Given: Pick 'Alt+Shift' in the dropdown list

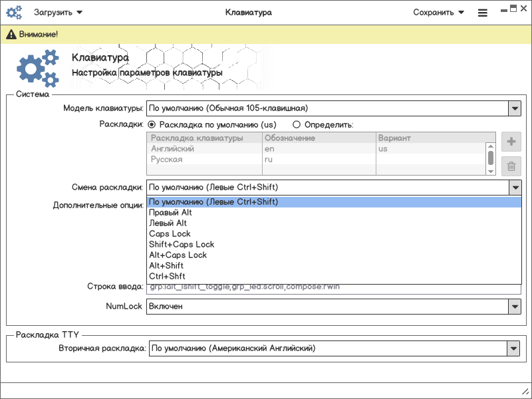Looking at the screenshot, I should [166, 266].
